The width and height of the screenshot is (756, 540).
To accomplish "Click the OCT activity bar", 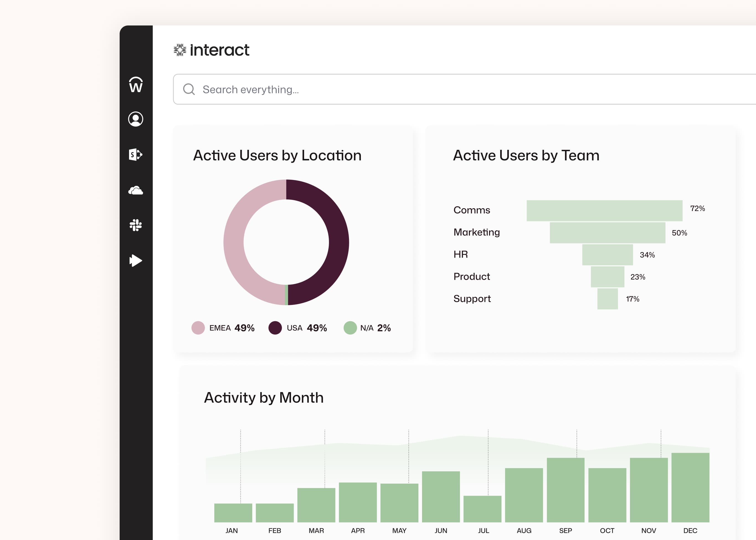I will point(607,495).
